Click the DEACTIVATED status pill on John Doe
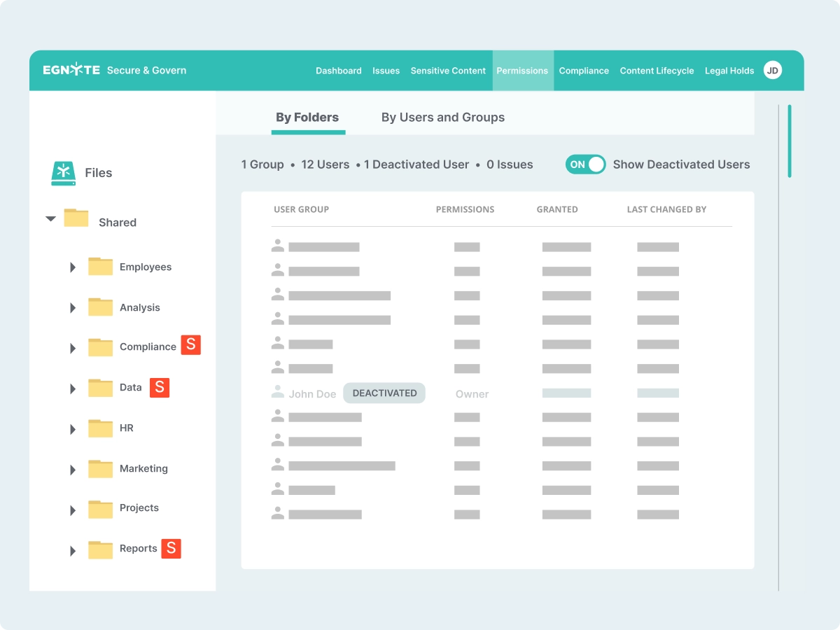The image size is (840, 630). (x=384, y=393)
